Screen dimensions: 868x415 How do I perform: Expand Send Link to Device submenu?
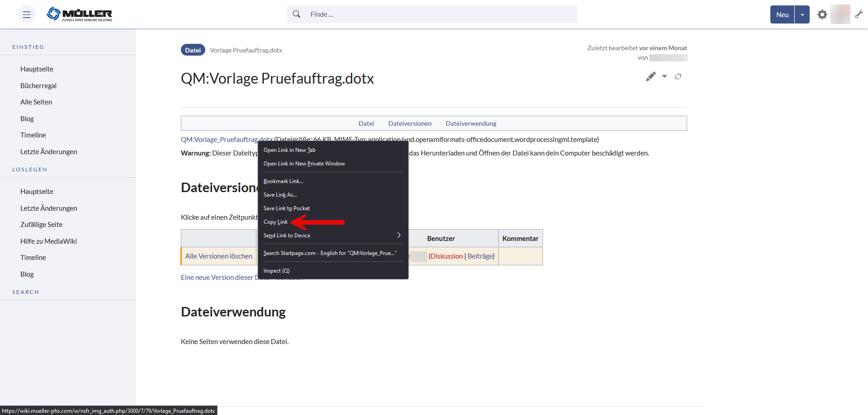point(399,236)
